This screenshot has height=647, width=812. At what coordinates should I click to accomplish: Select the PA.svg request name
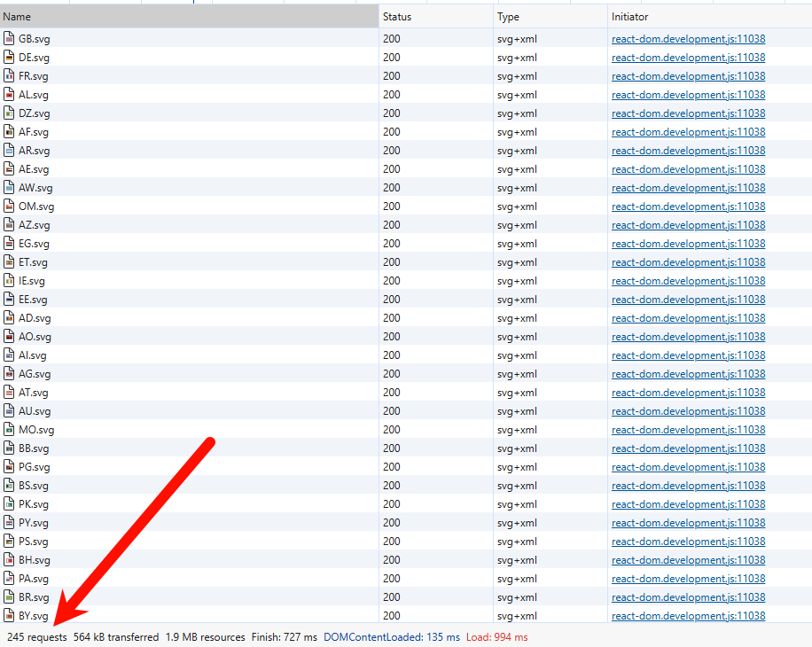click(34, 579)
